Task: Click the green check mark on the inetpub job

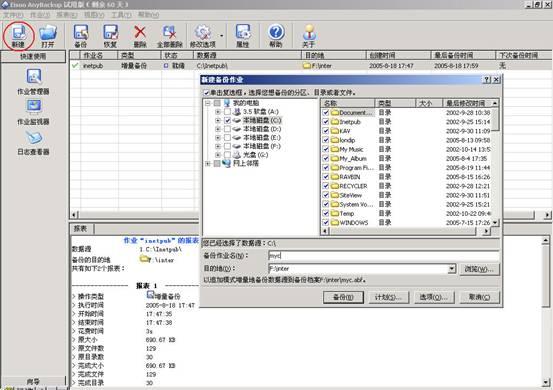Action: coord(75,65)
